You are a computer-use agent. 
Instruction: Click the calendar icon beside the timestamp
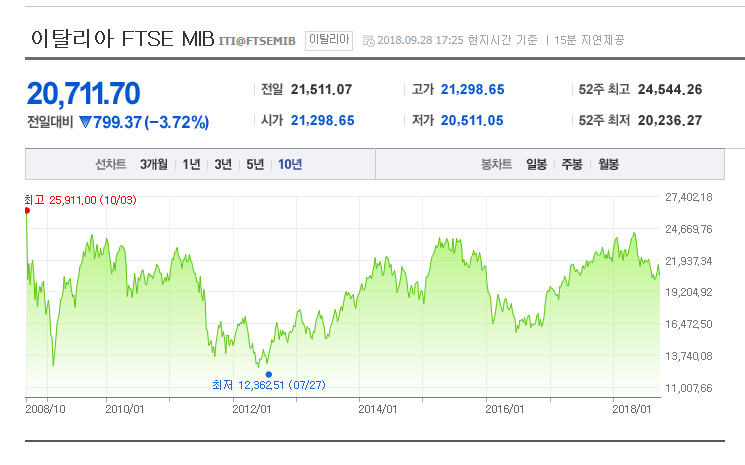[368, 41]
